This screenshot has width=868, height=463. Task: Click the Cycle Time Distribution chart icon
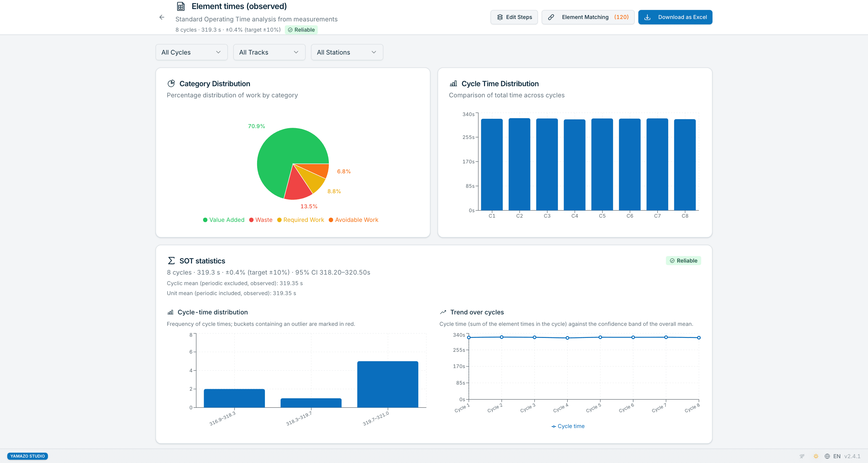[454, 83]
